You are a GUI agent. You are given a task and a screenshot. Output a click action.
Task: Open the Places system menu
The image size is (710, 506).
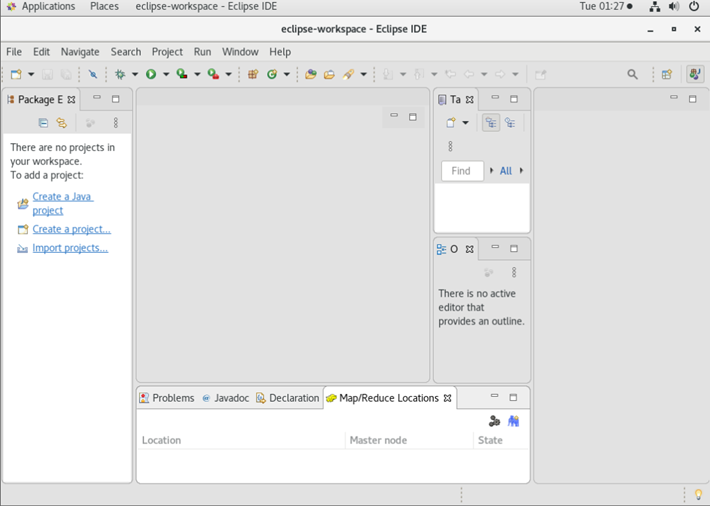pos(104,6)
